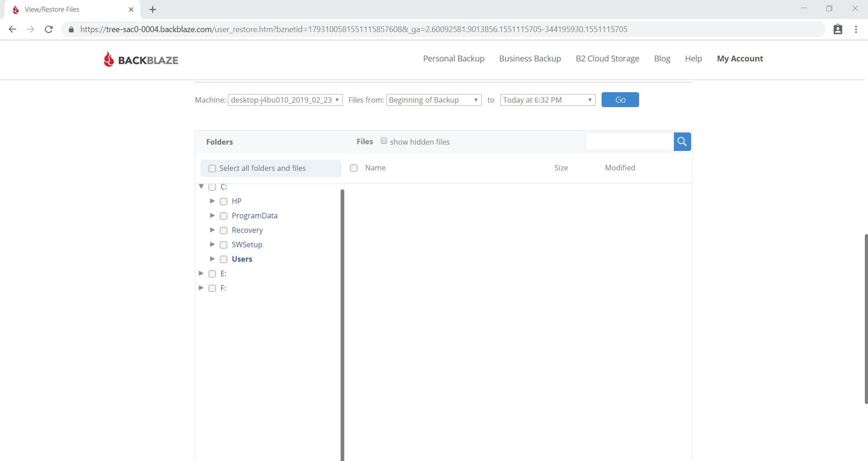868x461 pixels.
Task: Select the ProgramData folder name
Action: (255, 216)
